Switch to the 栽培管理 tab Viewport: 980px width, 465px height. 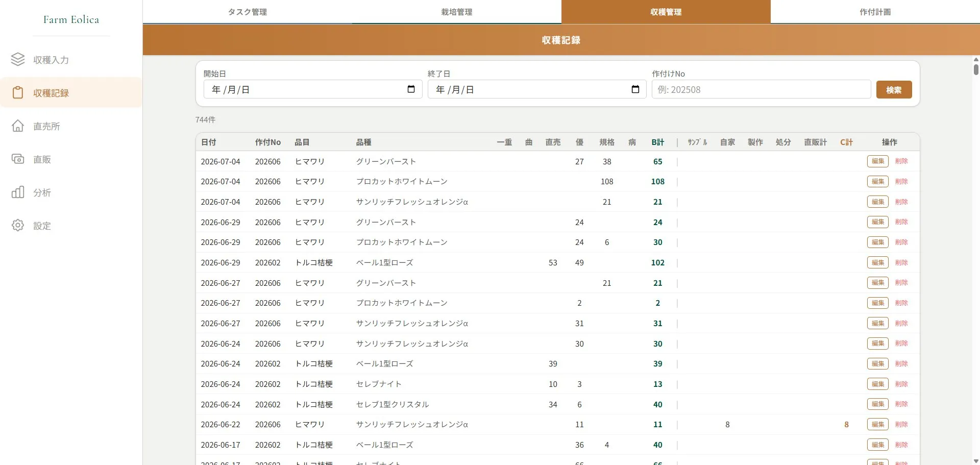point(457,12)
